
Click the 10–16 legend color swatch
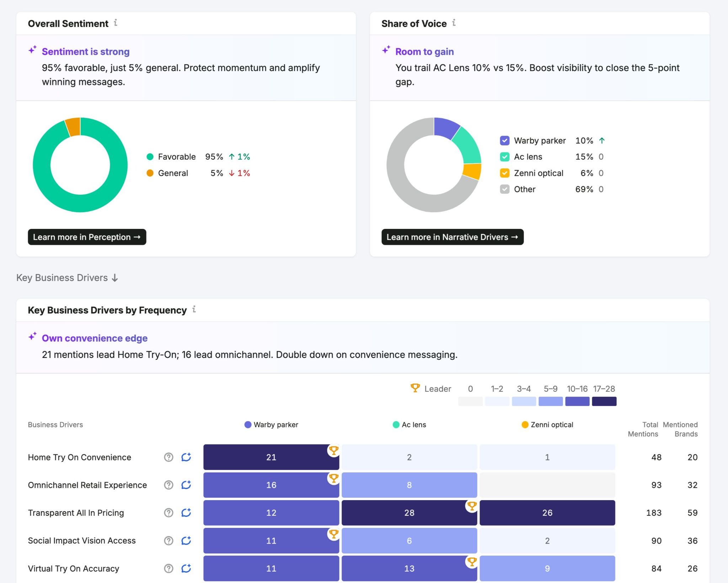click(577, 401)
